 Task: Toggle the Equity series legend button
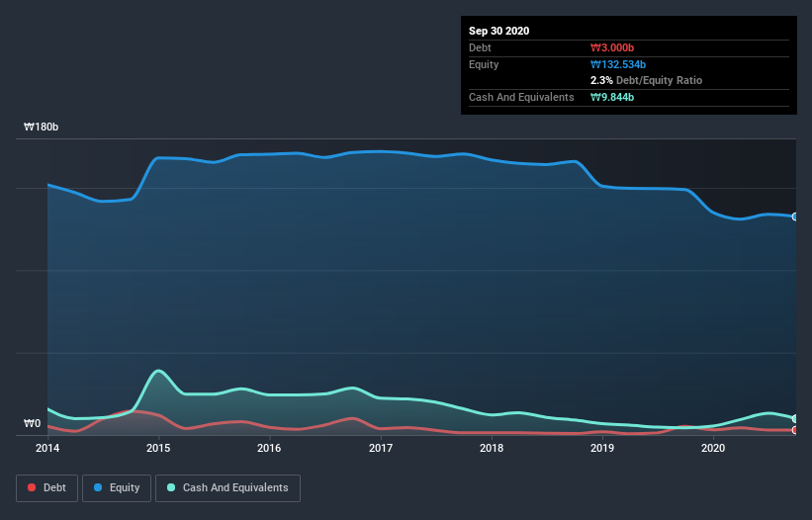tap(117, 488)
